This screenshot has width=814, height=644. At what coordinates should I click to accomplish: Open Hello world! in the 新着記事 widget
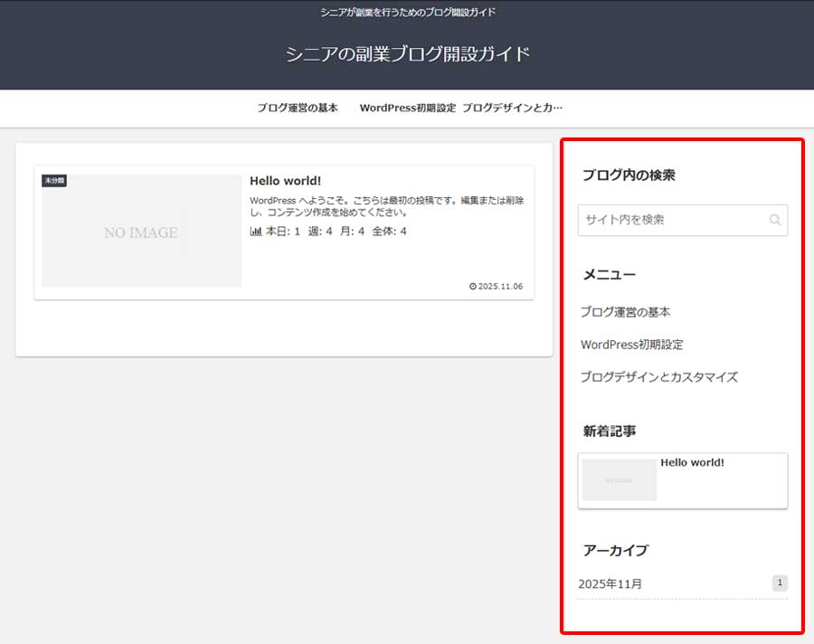tap(693, 462)
